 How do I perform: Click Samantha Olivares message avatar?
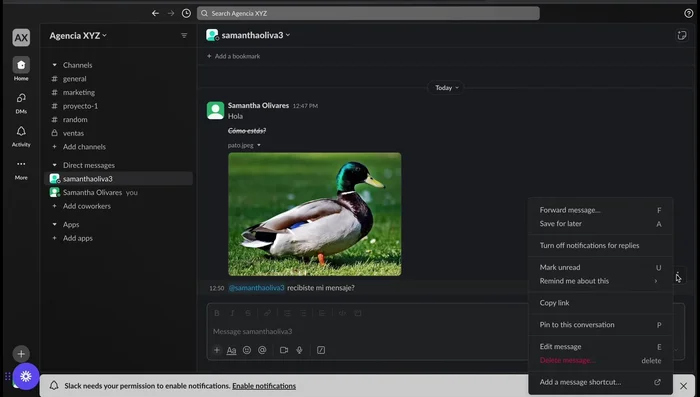[x=215, y=110]
